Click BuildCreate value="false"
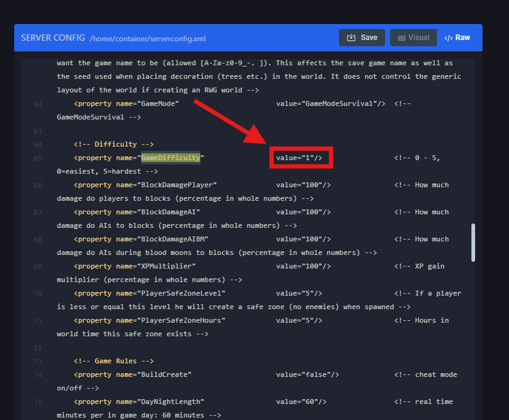 pos(307,374)
